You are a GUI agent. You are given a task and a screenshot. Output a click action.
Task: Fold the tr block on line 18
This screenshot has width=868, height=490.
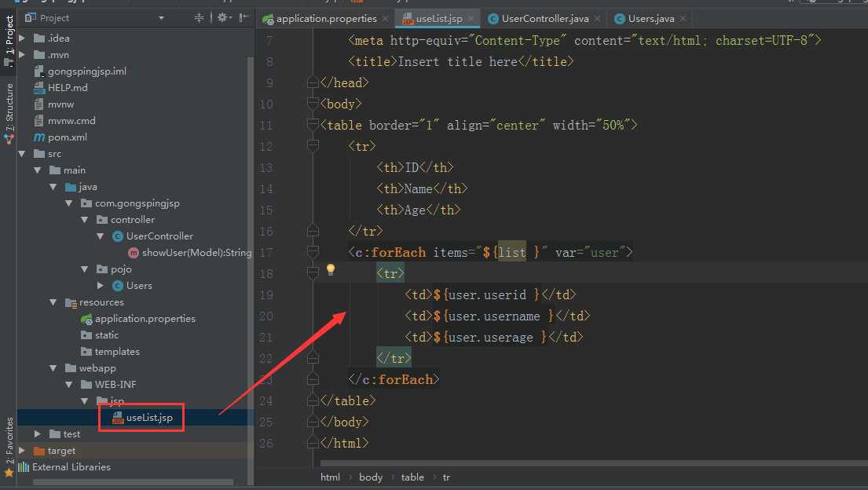(313, 273)
